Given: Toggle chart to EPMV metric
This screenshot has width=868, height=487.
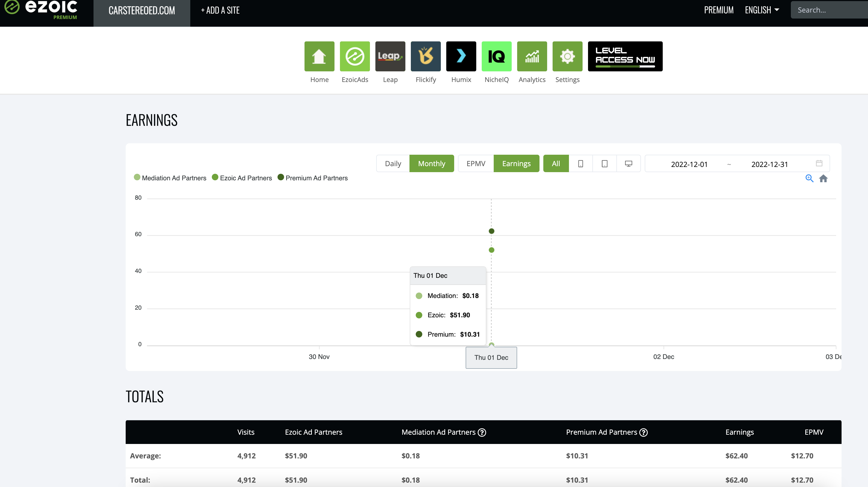Looking at the screenshot, I should click(x=476, y=164).
